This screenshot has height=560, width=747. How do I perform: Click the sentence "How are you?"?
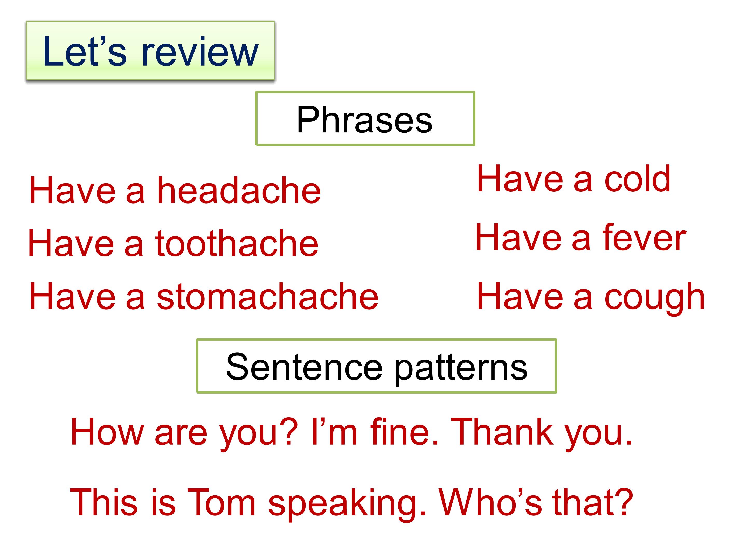(x=184, y=432)
